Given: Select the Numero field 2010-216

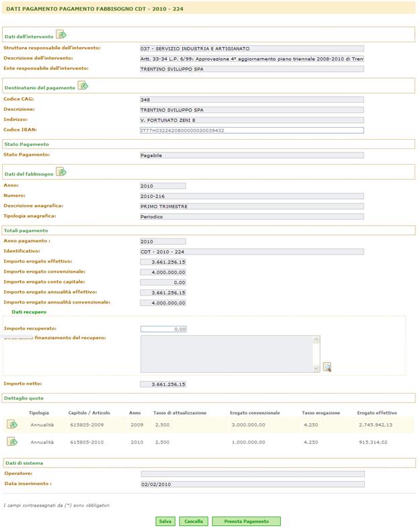Looking at the screenshot, I should coord(252,196).
